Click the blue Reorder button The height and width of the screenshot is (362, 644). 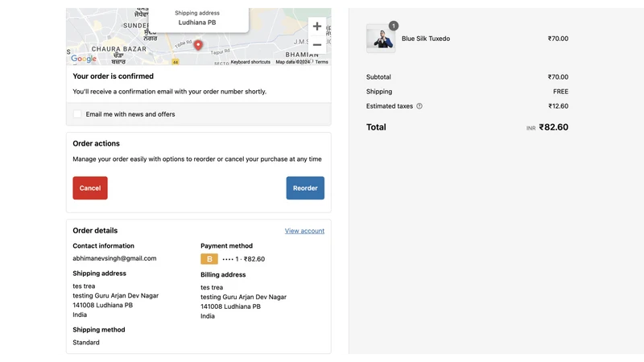(x=305, y=188)
